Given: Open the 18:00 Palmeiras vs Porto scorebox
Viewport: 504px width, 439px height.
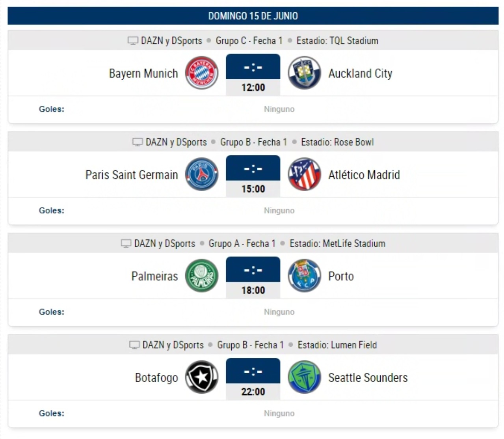Looking at the screenshot, I should (253, 277).
